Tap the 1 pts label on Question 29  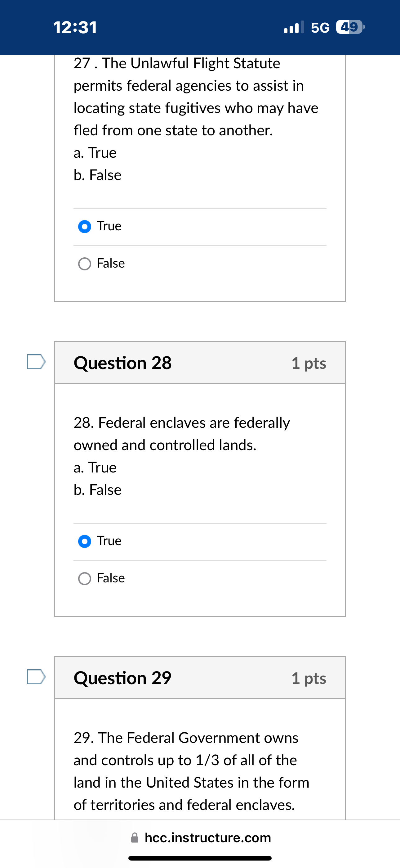[x=309, y=678]
